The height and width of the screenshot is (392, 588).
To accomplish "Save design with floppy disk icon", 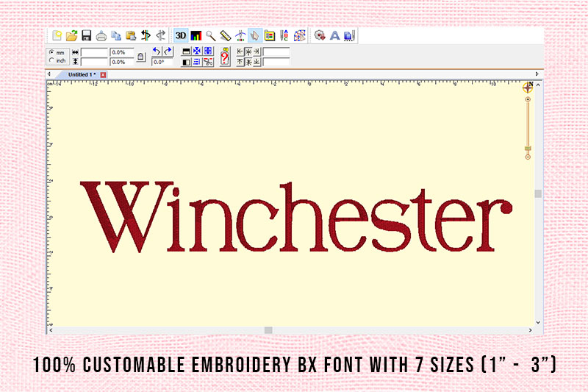I will point(87,35).
